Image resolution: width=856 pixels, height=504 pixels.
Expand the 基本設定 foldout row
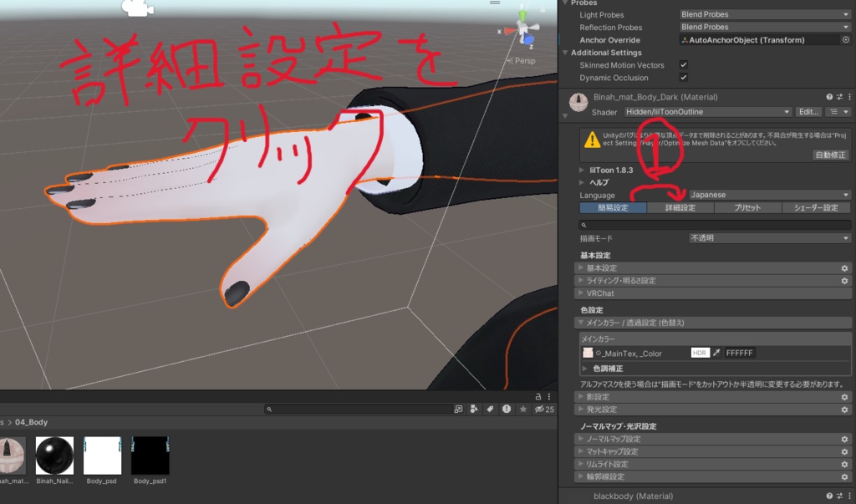coord(712,268)
